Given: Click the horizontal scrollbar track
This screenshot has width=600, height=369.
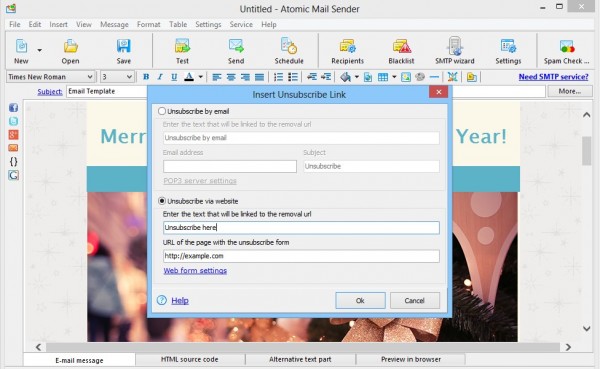Looking at the screenshot, I should tap(303, 347).
